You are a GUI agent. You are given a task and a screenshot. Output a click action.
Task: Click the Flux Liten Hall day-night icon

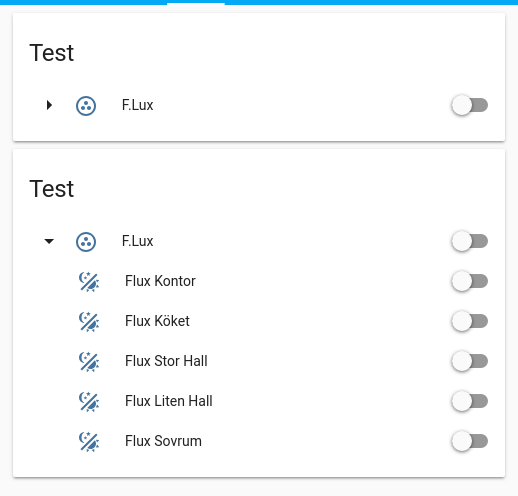[89, 402]
